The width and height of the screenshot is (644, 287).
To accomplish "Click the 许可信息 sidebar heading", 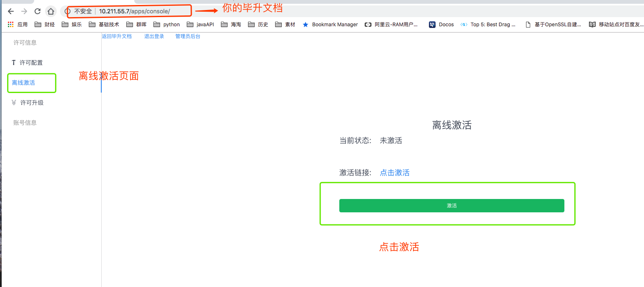I will point(25,43).
